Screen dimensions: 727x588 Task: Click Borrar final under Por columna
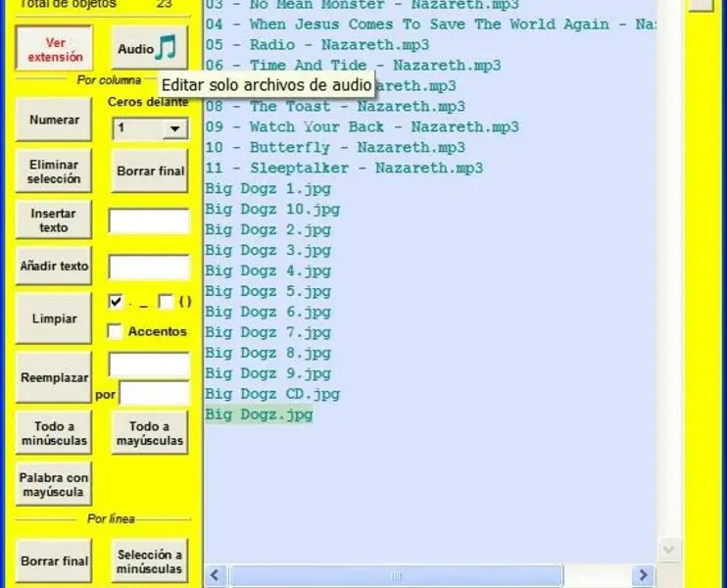point(150,171)
